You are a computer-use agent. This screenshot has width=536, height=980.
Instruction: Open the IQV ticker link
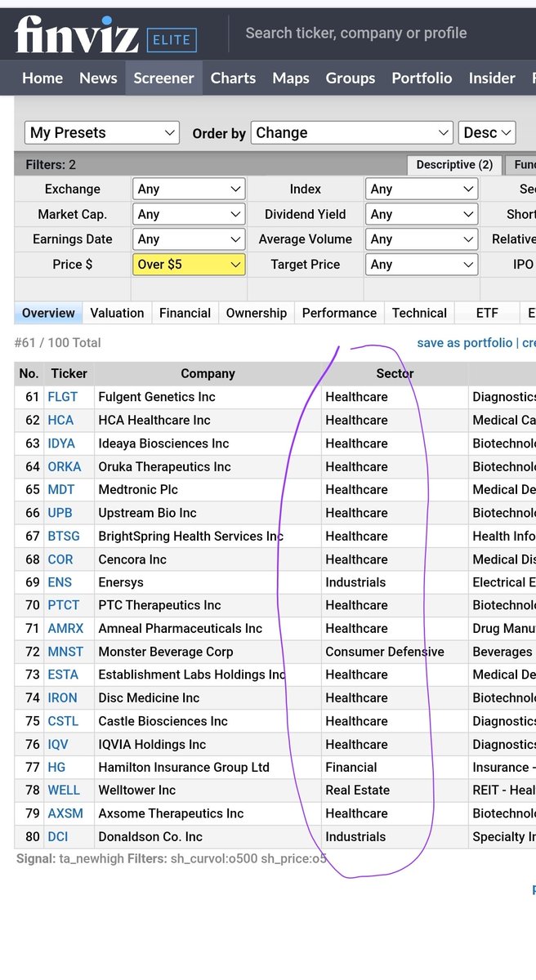(58, 744)
